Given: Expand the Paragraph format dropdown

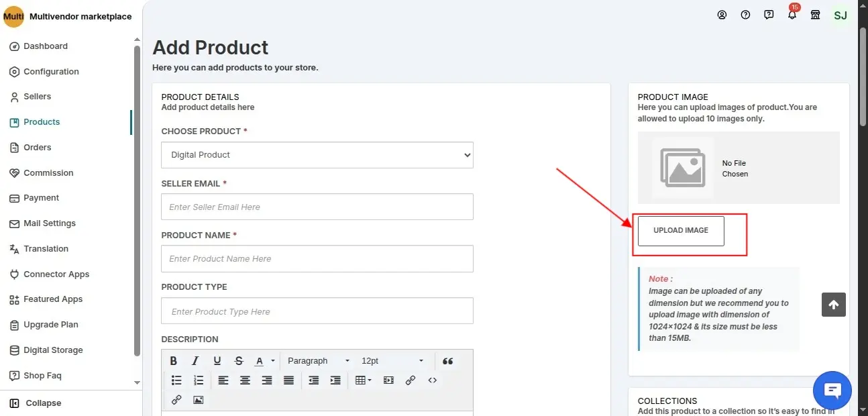Looking at the screenshot, I should click(318, 361).
